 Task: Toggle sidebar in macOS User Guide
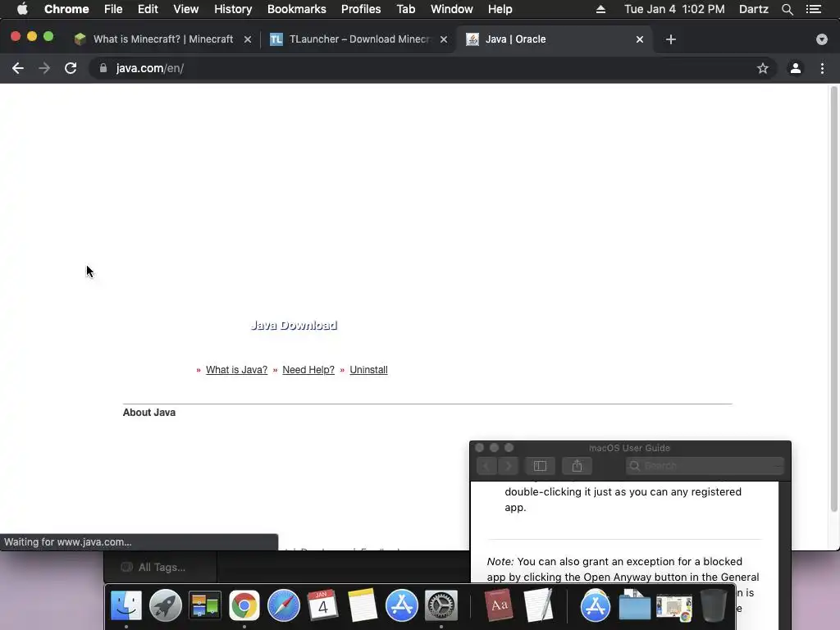[540, 466]
